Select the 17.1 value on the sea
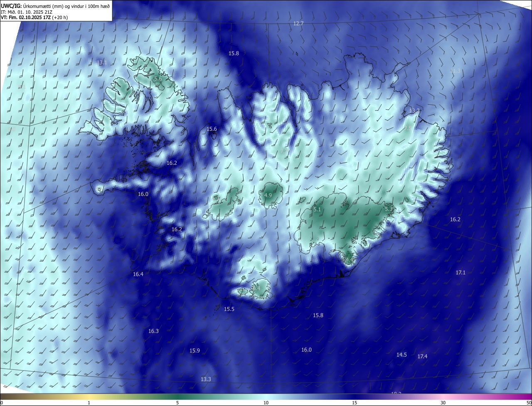 pyautogui.click(x=461, y=273)
